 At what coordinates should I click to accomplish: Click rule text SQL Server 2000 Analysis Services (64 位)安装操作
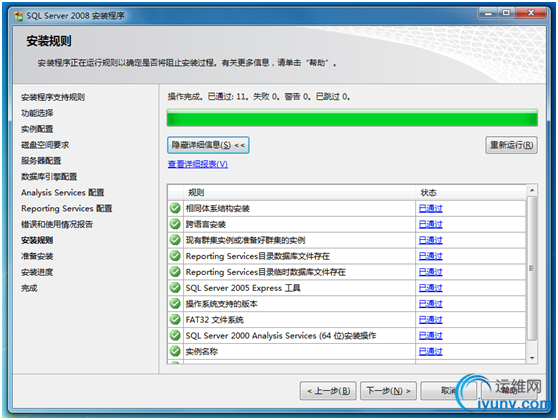[281, 336]
